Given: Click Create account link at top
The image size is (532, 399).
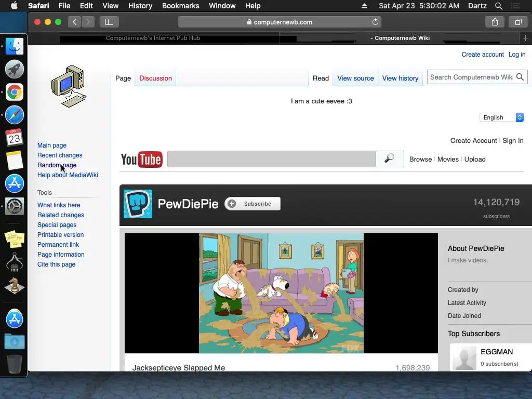Looking at the screenshot, I should [x=483, y=54].
